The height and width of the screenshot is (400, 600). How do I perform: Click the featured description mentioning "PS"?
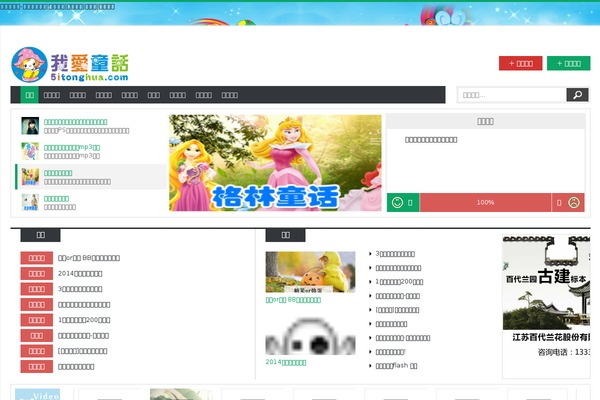point(86,131)
